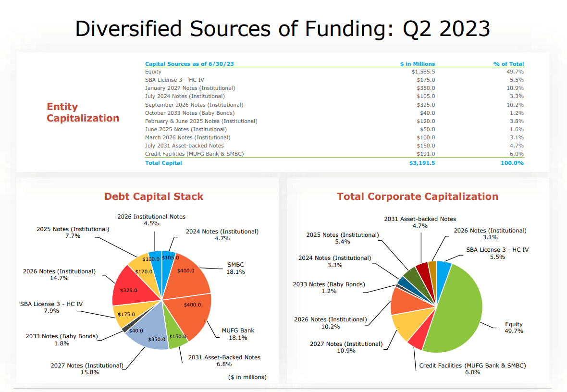This screenshot has height=392, width=567.
Task: Select the % of Total column header
Action: pos(508,63)
